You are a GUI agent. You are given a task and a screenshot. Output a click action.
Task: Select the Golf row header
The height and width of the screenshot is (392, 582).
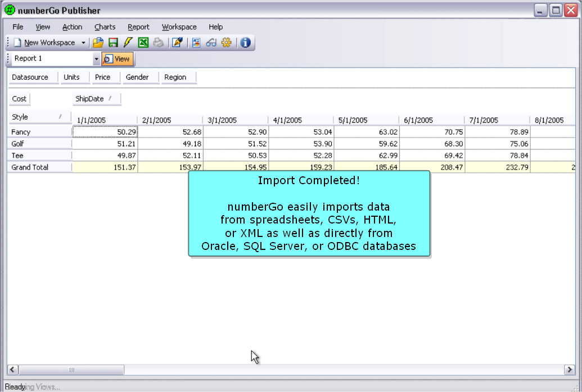(x=40, y=144)
